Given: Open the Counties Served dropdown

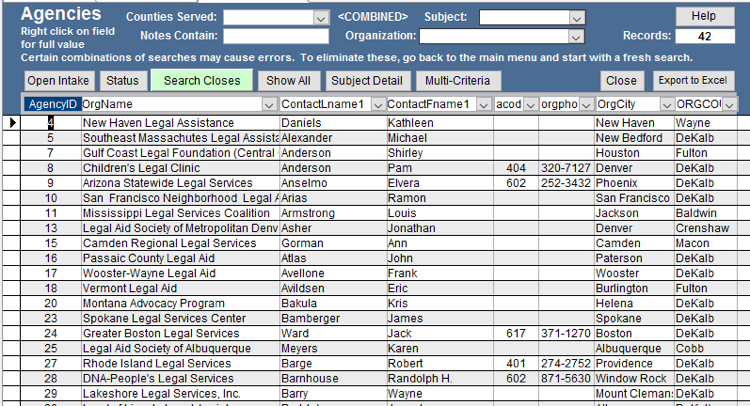Looking at the screenshot, I should (x=320, y=18).
